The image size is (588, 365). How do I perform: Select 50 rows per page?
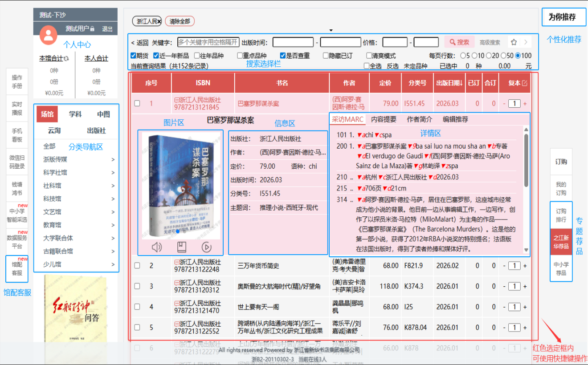click(504, 56)
